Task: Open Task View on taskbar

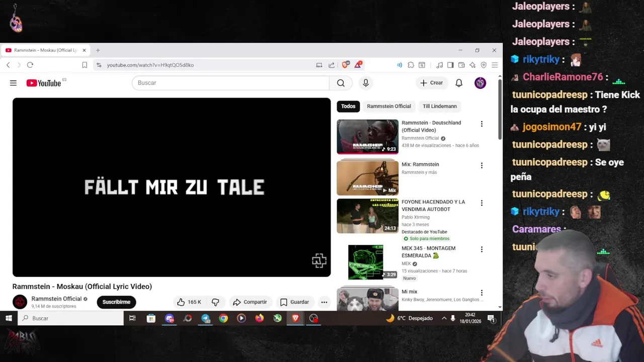Action: (132, 318)
